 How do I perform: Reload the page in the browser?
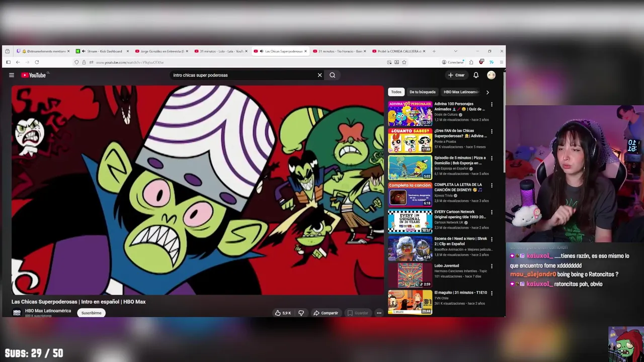coord(37,62)
